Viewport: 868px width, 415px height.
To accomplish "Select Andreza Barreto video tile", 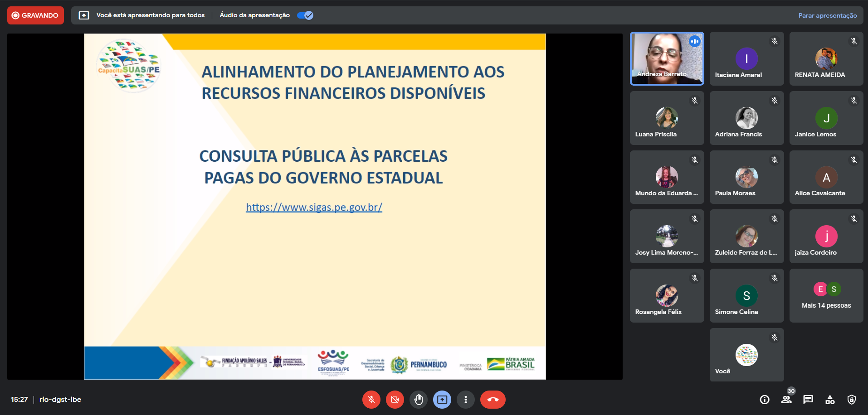I will pos(667,59).
